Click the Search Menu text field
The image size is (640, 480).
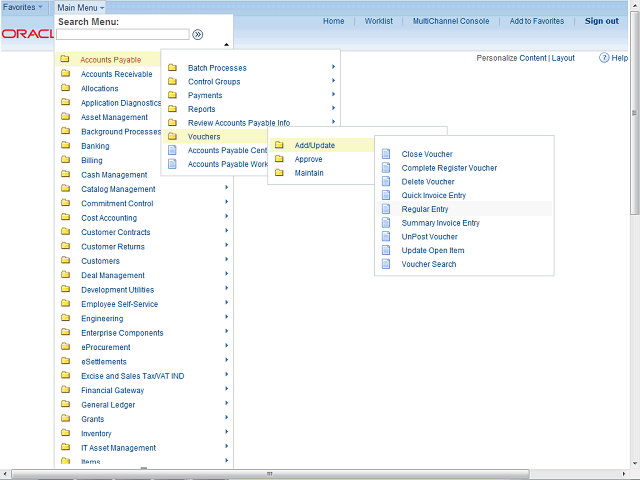pos(122,34)
